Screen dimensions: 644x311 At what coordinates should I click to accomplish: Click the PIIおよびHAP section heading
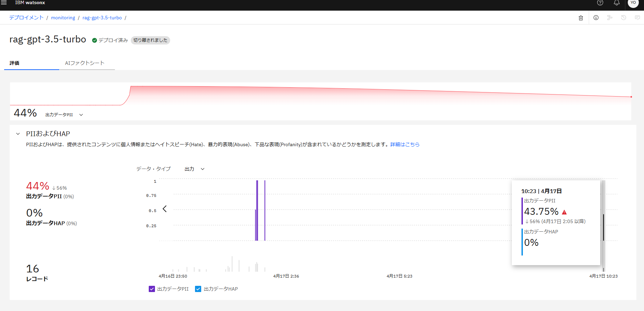(x=48, y=134)
